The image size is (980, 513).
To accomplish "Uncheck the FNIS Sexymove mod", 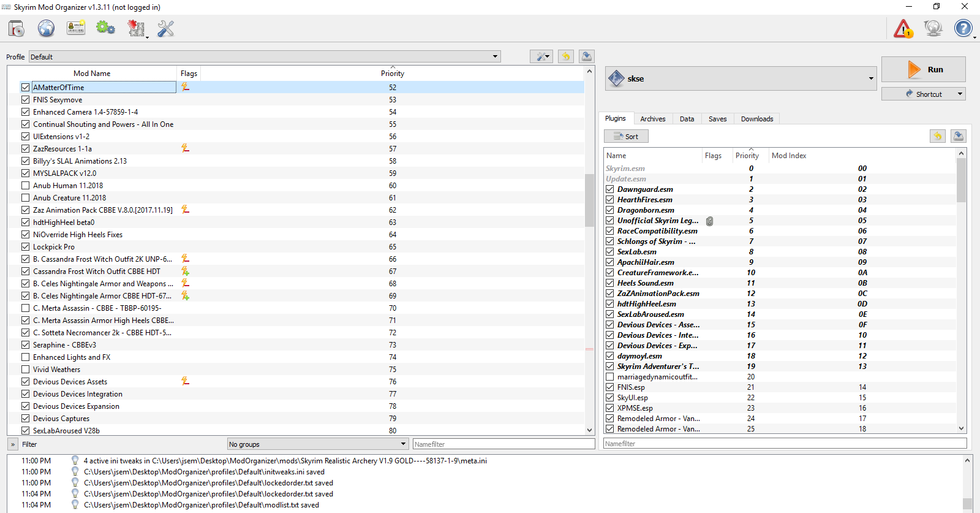I will tap(25, 99).
